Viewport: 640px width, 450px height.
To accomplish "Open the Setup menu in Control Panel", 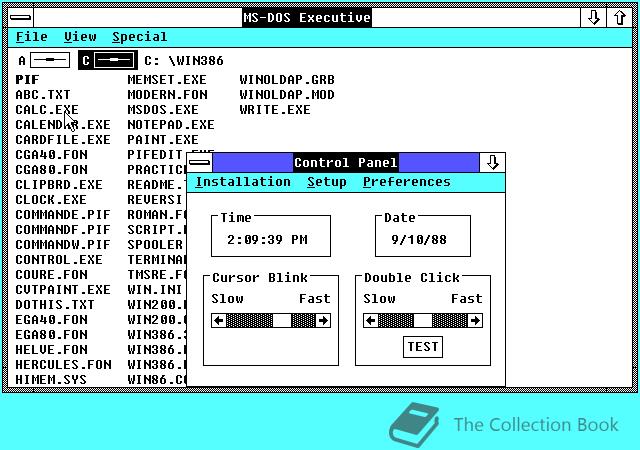I will tap(327, 182).
